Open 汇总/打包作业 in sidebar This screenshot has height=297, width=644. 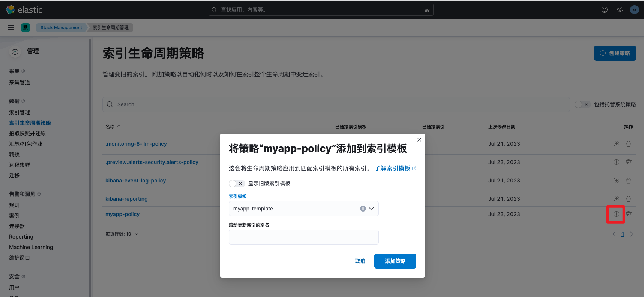pos(26,144)
